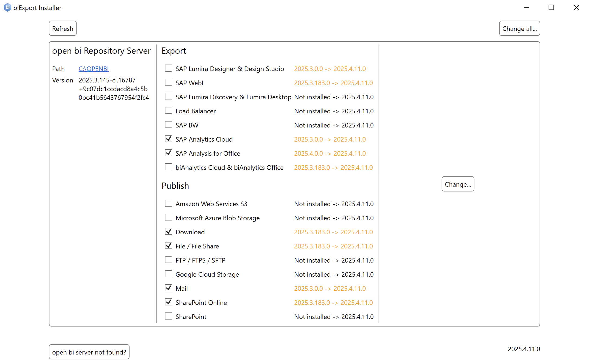Maximize the biExport Installer window
This screenshot has width=589, height=364.
[551, 8]
